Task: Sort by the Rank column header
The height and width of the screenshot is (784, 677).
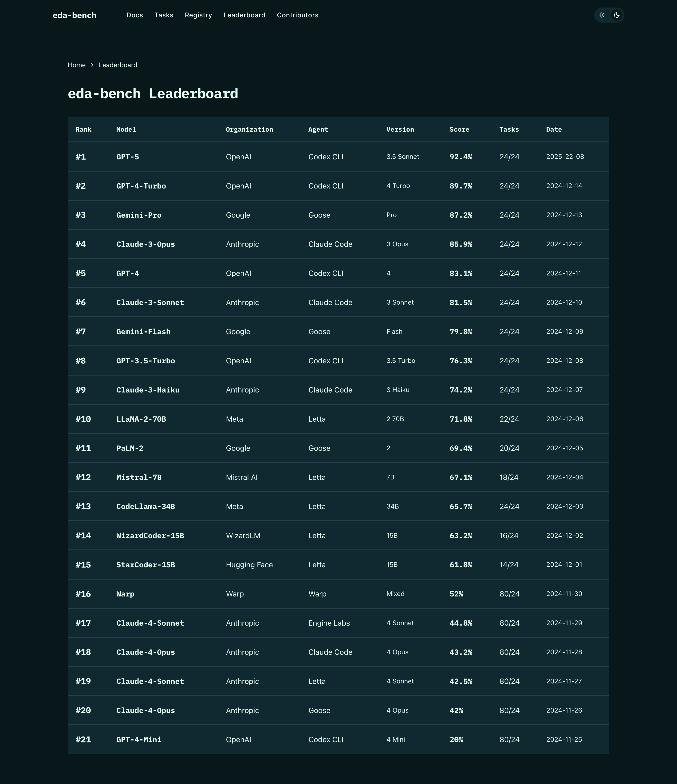Action: [83, 129]
